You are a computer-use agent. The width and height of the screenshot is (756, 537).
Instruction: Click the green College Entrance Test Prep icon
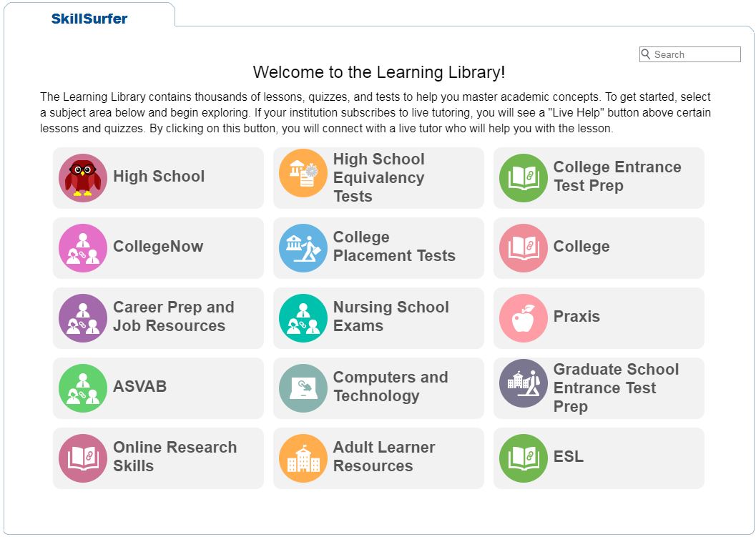pos(524,178)
